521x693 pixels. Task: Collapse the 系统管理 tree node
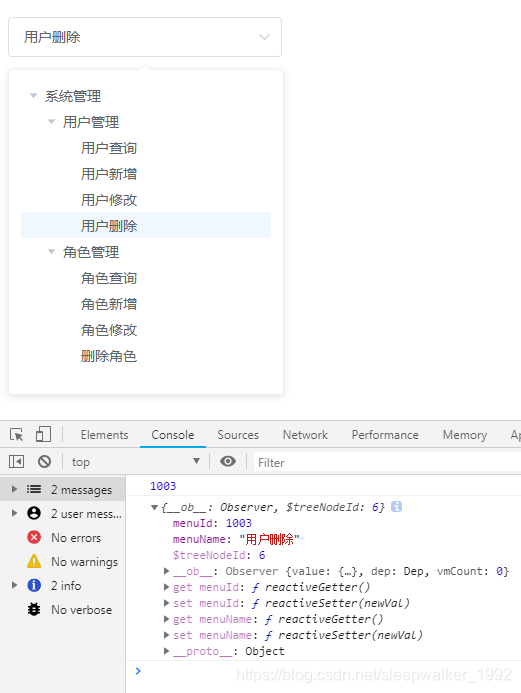tap(33, 95)
